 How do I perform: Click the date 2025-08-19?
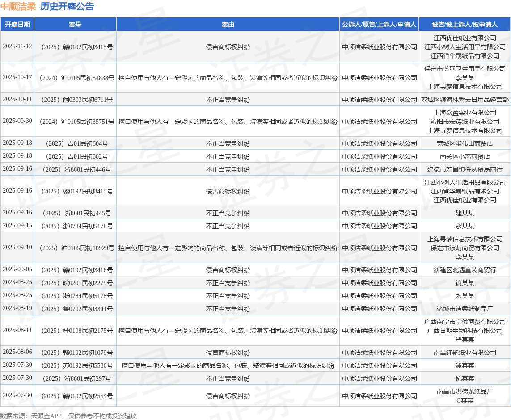tap(17, 308)
